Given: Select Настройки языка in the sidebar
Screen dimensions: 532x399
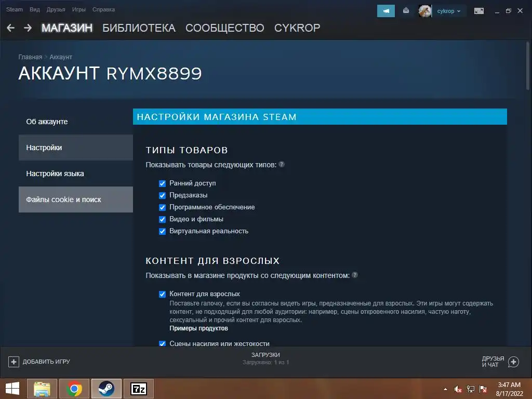Looking at the screenshot, I should [x=76, y=174].
